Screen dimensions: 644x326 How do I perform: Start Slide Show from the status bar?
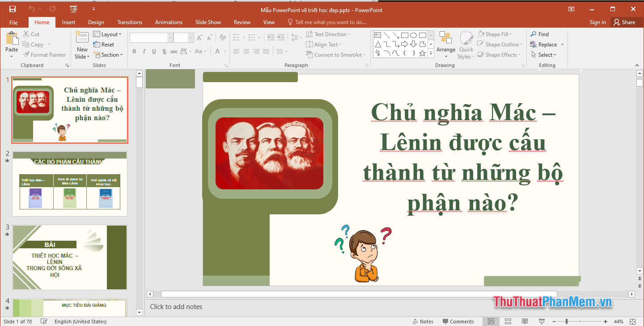coord(541,321)
